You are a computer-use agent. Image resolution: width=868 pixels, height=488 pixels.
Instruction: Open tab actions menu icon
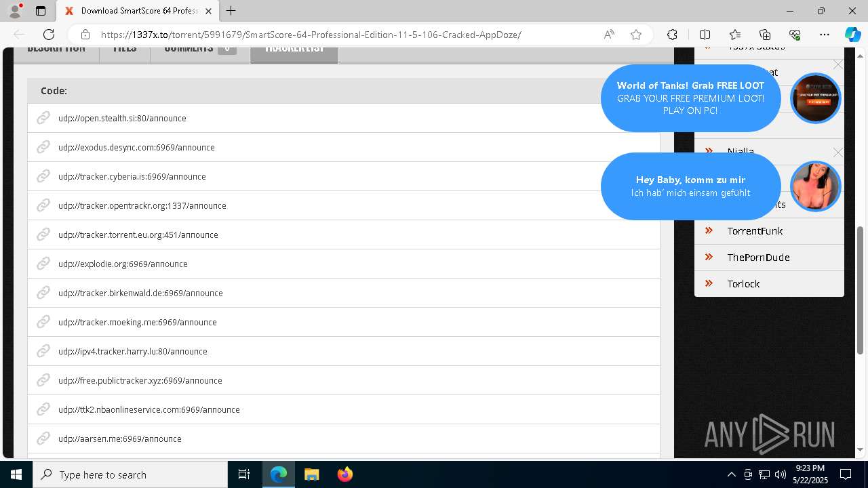coord(41,11)
